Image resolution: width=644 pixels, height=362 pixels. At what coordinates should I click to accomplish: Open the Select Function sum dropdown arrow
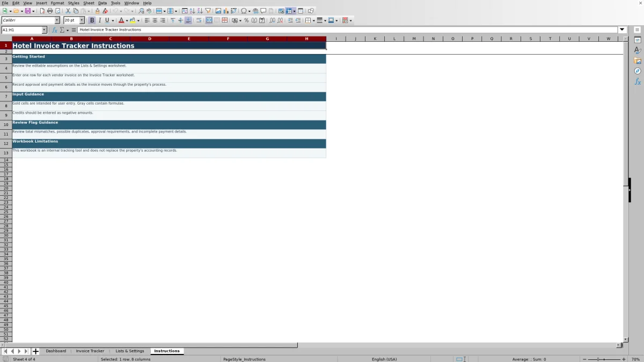click(67, 30)
